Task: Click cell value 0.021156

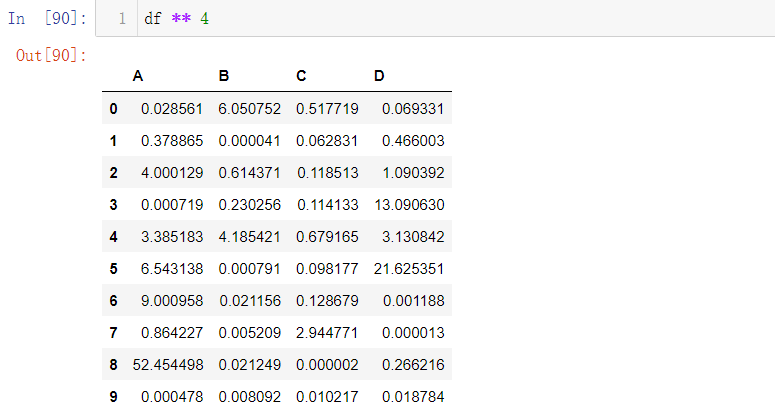Action: click(x=250, y=301)
